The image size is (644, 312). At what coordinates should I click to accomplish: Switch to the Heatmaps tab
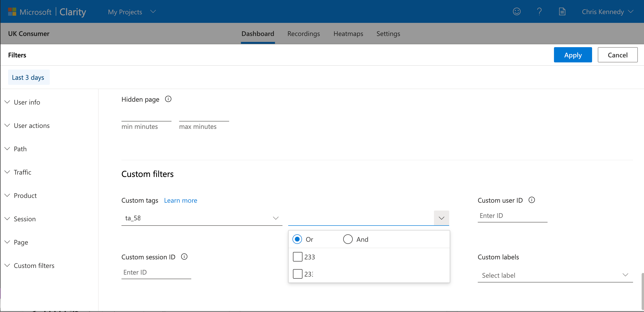coord(348,34)
